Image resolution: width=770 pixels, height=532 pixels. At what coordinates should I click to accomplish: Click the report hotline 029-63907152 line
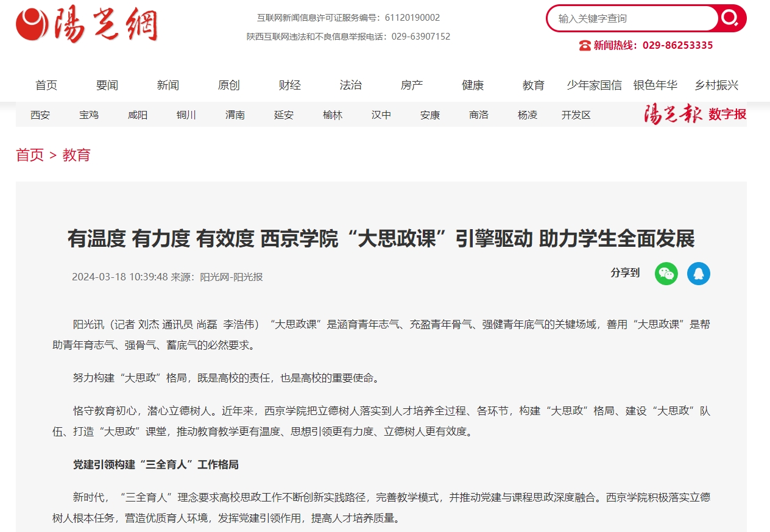tap(348, 37)
